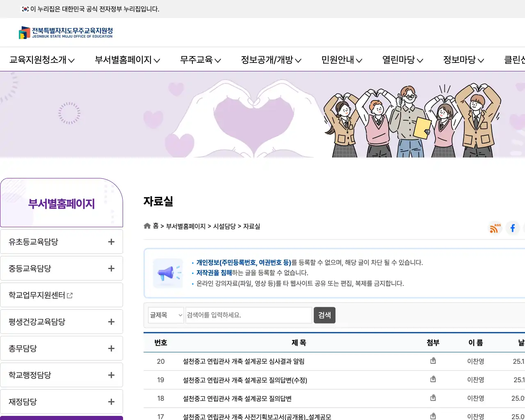
Task: Expand the 중등교육담당 sidebar section
Action: click(111, 268)
